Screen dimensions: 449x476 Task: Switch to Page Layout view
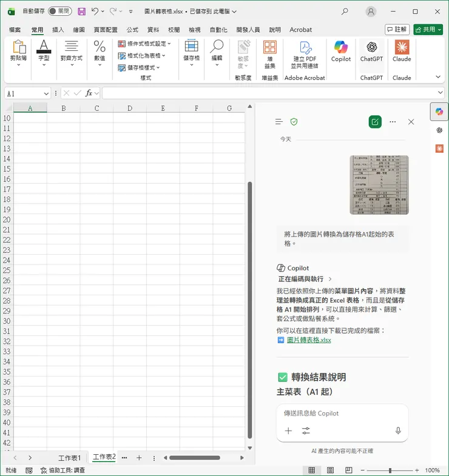[330, 470]
